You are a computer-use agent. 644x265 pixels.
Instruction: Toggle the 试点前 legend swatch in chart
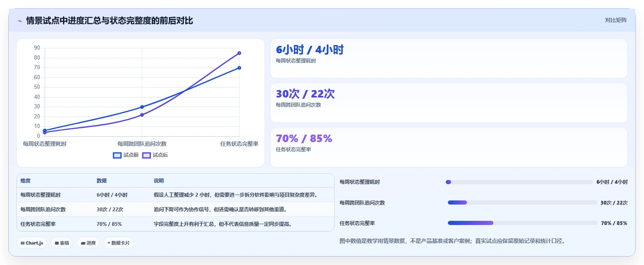point(117,155)
